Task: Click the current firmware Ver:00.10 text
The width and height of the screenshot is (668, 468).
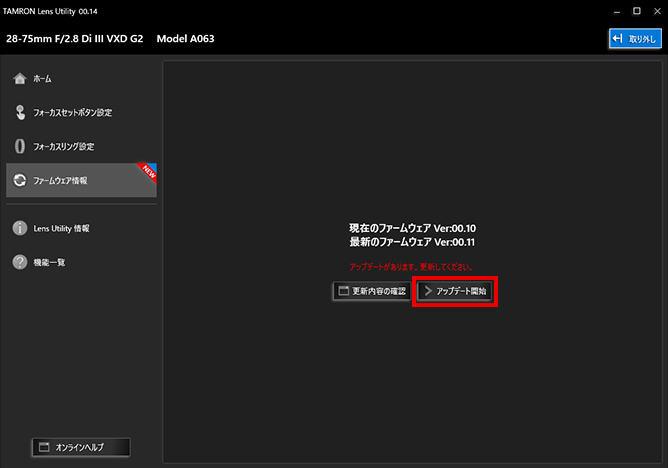Action: [x=412, y=228]
